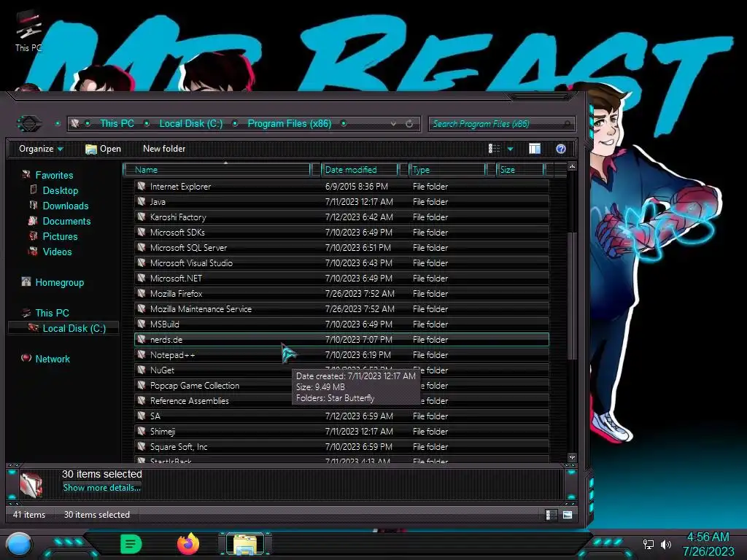This screenshot has height=560, width=747.
Task: Click the refresh button in address bar
Action: pyautogui.click(x=409, y=124)
